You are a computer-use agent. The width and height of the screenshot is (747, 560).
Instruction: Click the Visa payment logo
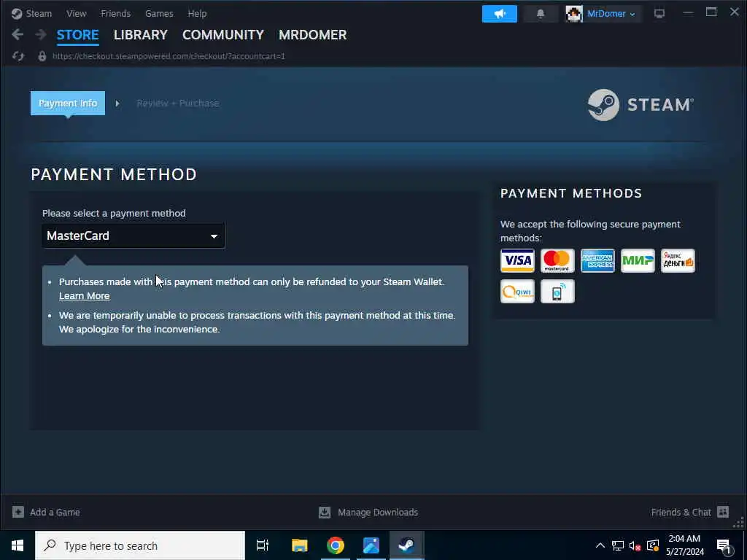(x=517, y=260)
